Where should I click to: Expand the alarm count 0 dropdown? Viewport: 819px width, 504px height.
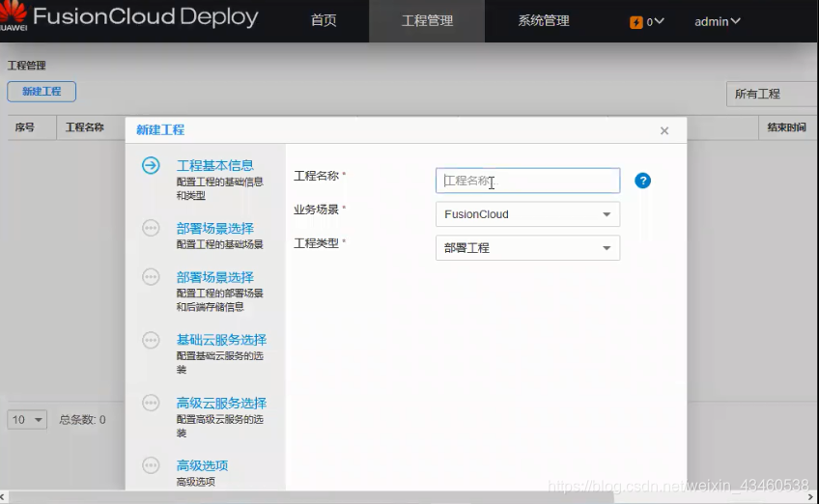click(655, 21)
